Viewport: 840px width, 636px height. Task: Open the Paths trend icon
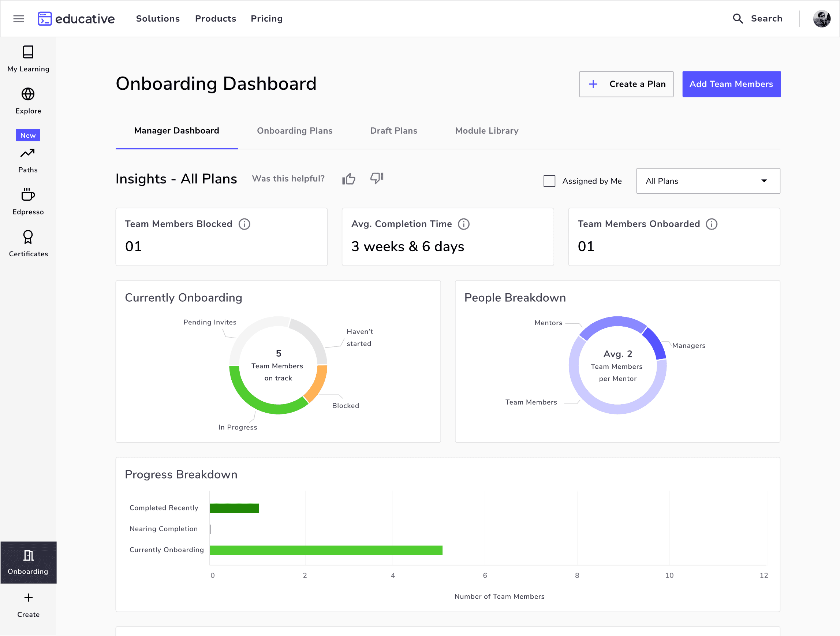point(28,153)
